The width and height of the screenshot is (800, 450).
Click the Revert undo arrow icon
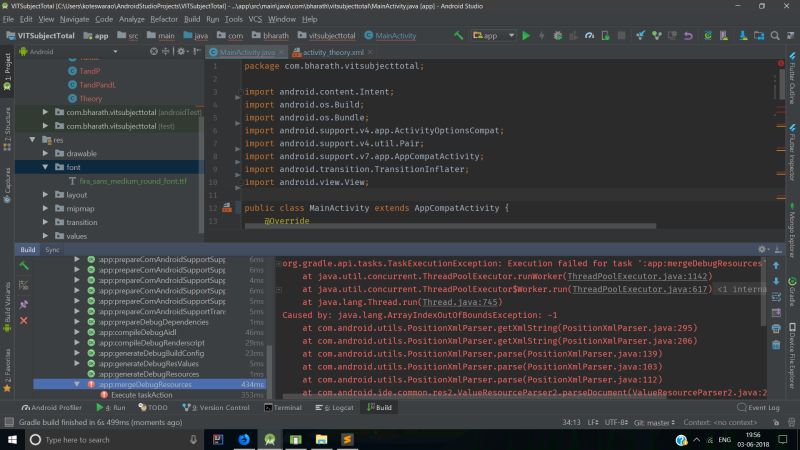point(688,35)
